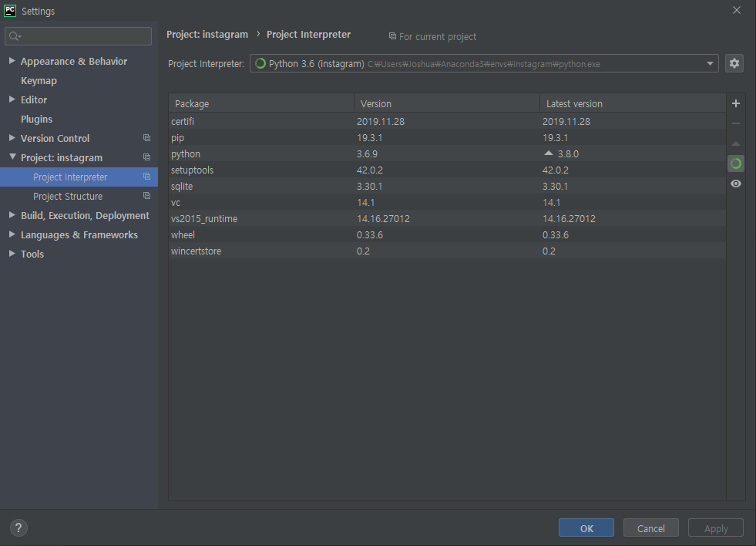Click the OK button
Viewport: 756px width, 546px height.
[x=586, y=528]
